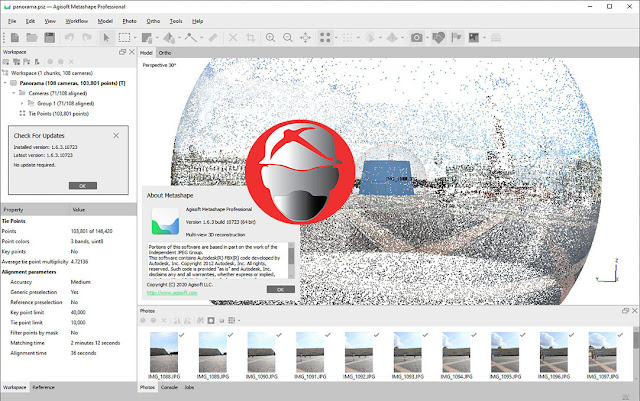Collapse the Panorama chunk tree node
This screenshot has height=401, width=640.
(x=5, y=83)
